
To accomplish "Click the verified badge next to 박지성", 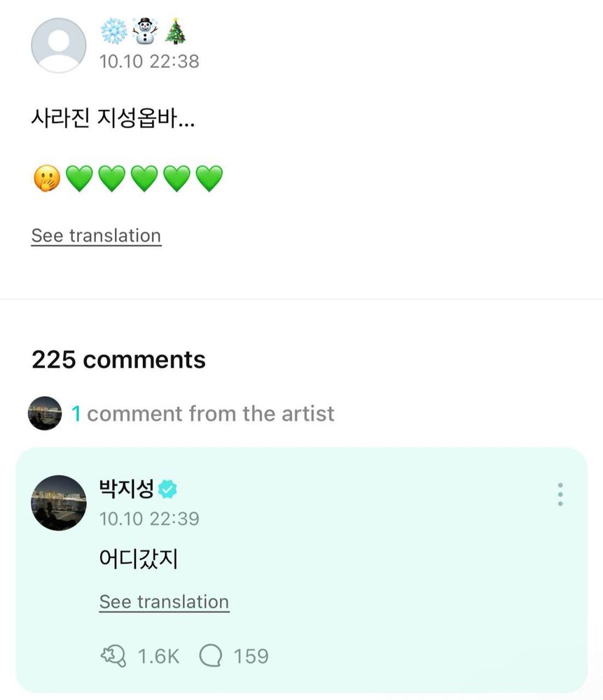I will [x=167, y=489].
